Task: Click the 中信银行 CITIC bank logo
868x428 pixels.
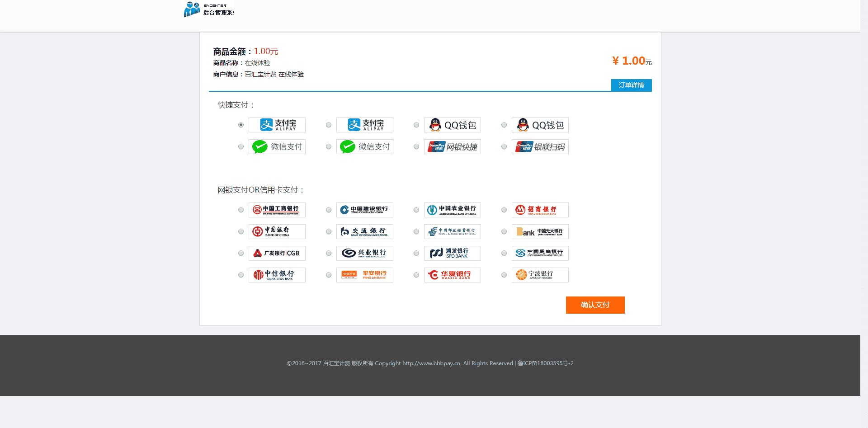Action: click(277, 275)
